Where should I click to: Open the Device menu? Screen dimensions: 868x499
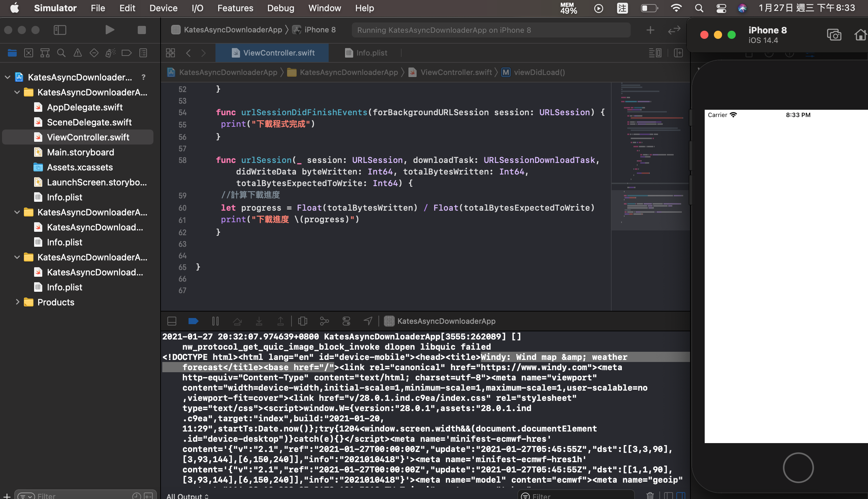click(163, 8)
